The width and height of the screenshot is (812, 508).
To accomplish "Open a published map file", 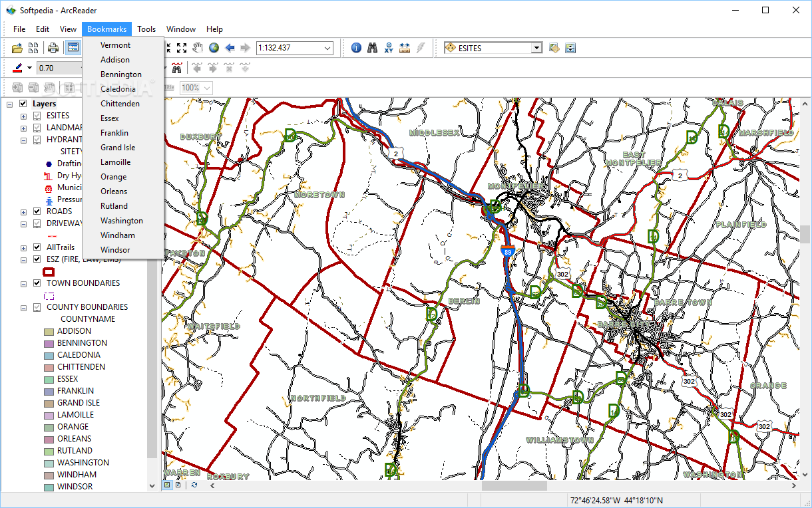I will pyautogui.click(x=17, y=48).
